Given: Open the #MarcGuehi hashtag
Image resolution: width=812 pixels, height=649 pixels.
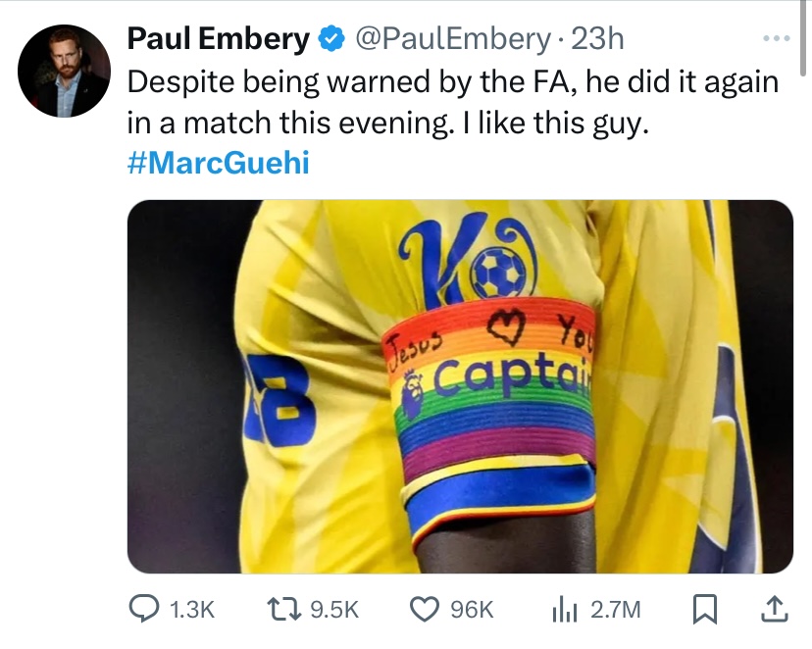Looking at the screenshot, I should click(x=219, y=162).
